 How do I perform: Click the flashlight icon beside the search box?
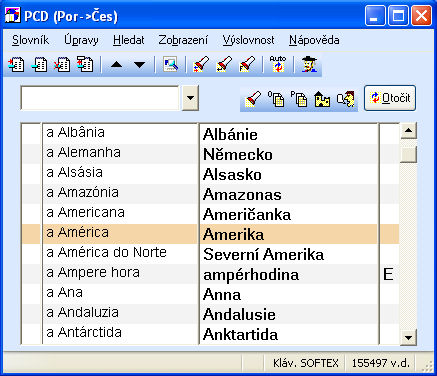[x=253, y=99]
